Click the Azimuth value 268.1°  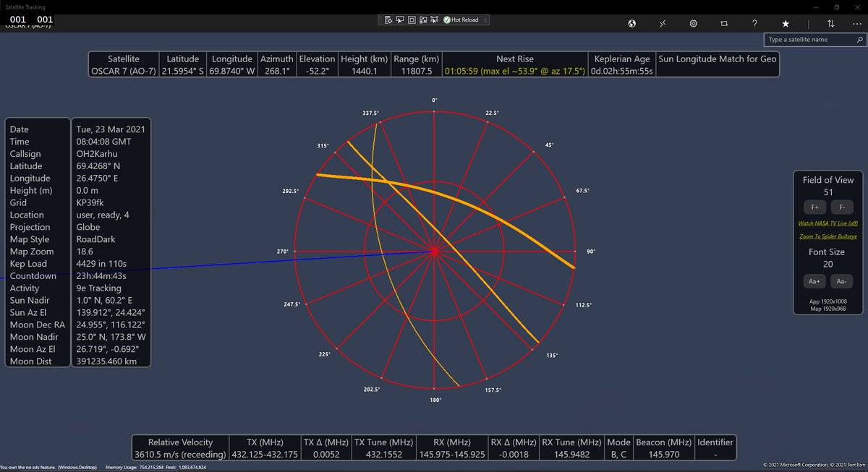tap(277, 72)
